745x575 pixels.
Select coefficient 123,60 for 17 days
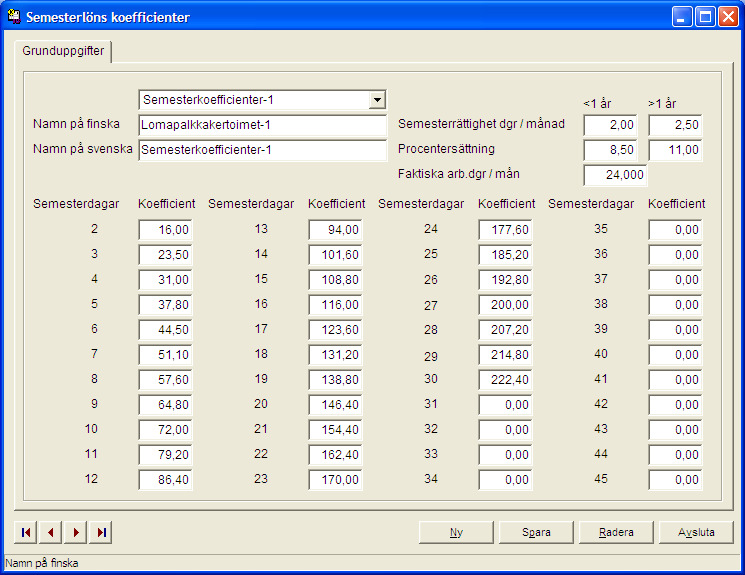(335, 330)
